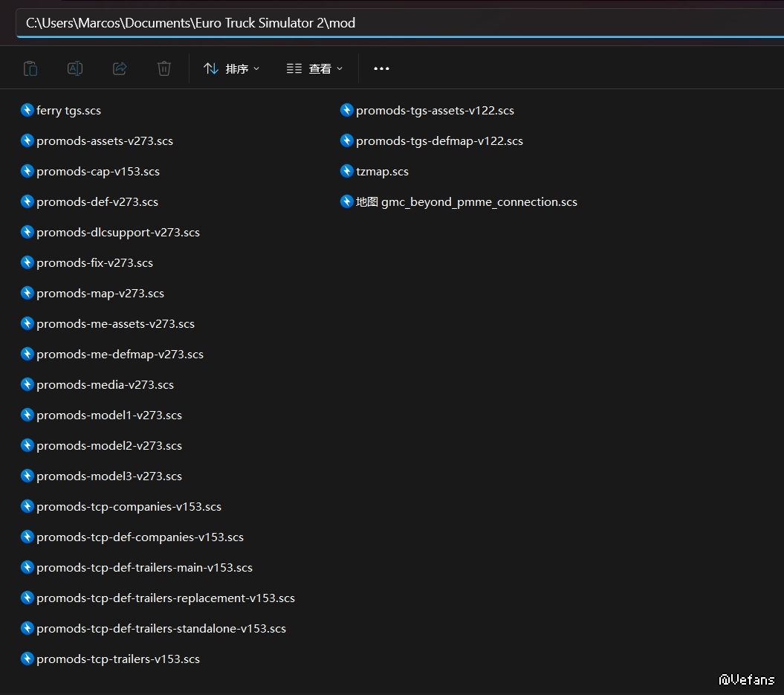The height and width of the screenshot is (695, 784).
Task: Open the three-dot more options menu
Action: 381,68
